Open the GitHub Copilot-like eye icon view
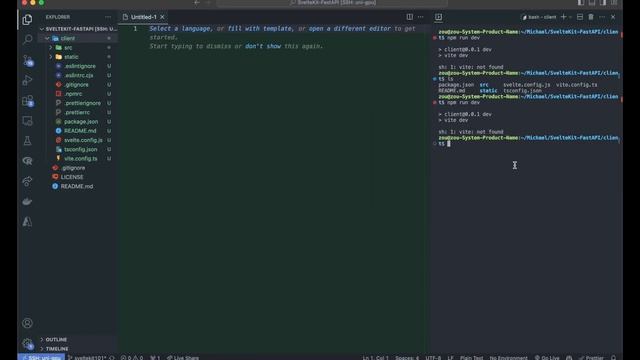640x360 pixels. coord(27,161)
